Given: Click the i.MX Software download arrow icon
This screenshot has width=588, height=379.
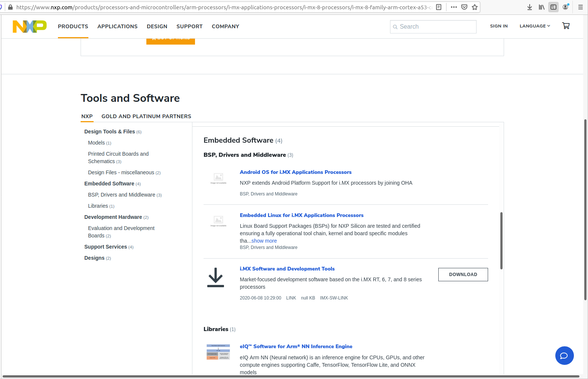Looking at the screenshot, I should click(x=215, y=278).
